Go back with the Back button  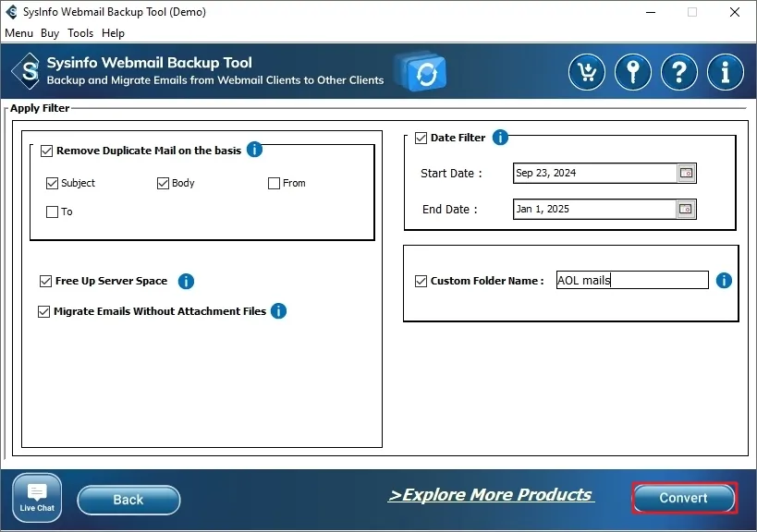point(128,500)
